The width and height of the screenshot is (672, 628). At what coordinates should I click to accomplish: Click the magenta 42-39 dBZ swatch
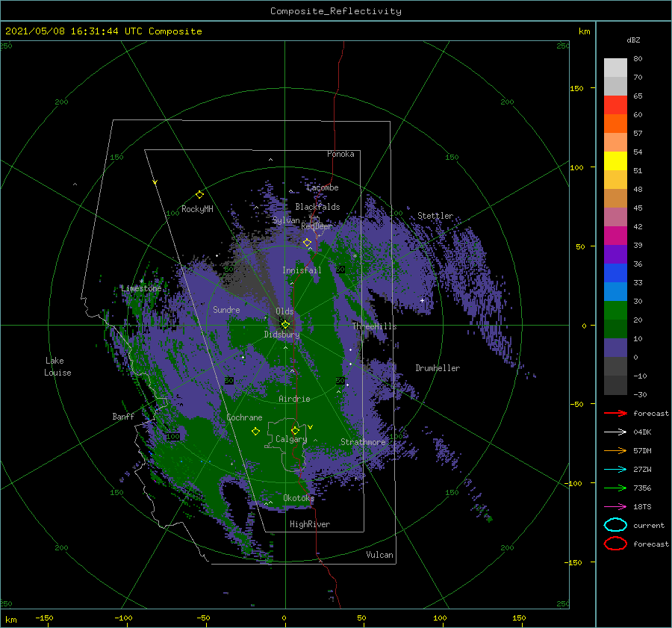615,235
